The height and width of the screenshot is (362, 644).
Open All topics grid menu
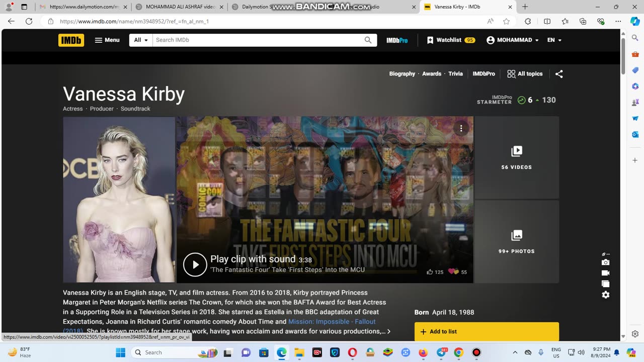click(x=525, y=74)
